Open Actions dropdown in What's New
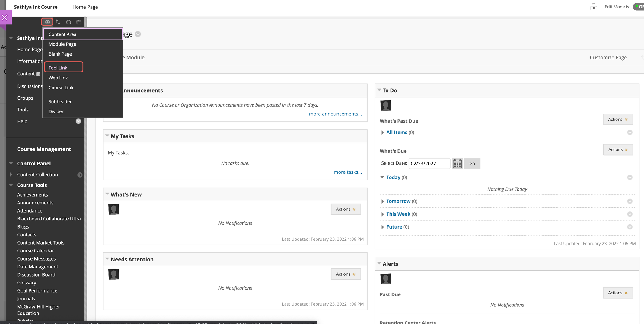 (x=346, y=209)
